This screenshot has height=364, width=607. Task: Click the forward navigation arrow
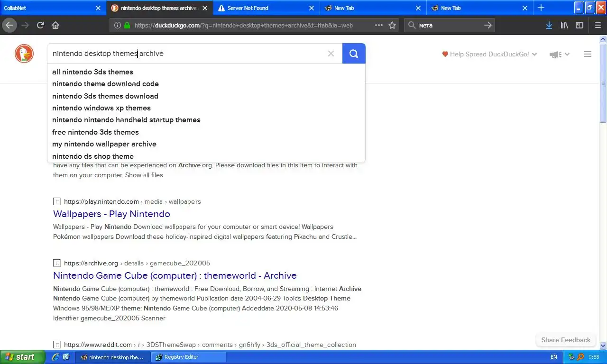coord(25,25)
